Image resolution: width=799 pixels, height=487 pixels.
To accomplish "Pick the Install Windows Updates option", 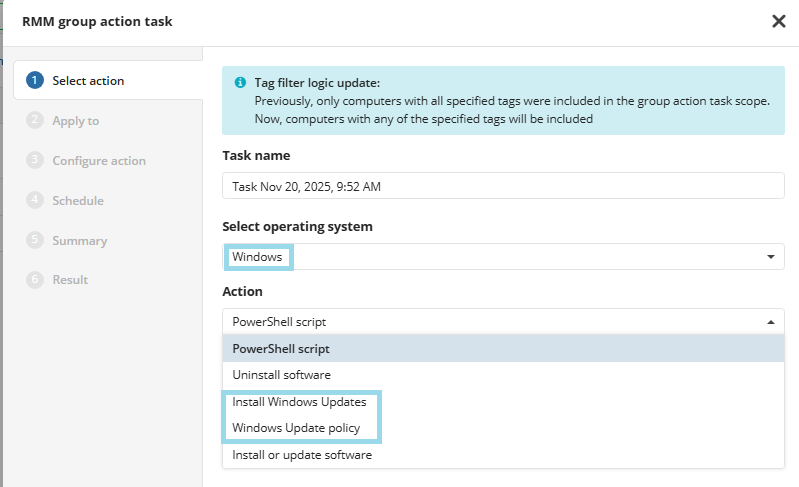I will point(299,402).
